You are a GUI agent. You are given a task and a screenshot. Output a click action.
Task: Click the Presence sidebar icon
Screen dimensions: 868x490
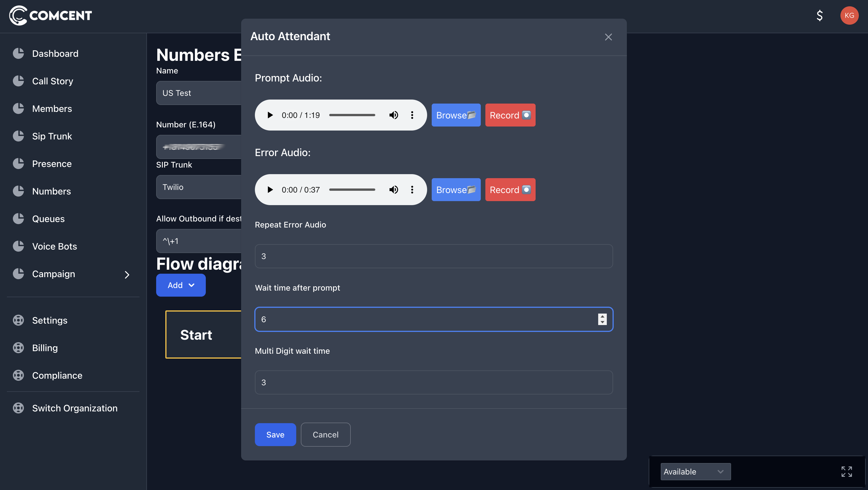click(19, 164)
